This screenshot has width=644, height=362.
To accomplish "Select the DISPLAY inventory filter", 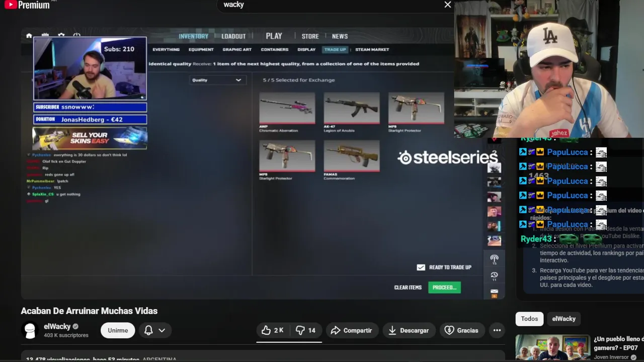I will (306, 49).
